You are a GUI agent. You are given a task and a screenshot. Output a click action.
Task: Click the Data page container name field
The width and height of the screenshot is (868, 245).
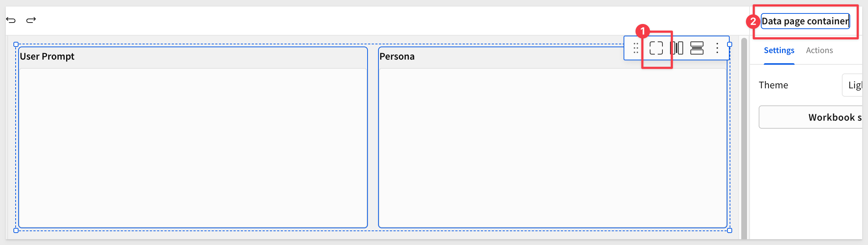pos(805,21)
